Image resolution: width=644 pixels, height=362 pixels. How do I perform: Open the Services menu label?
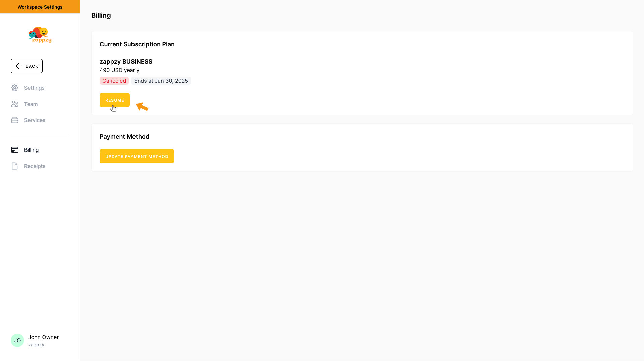(35, 120)
